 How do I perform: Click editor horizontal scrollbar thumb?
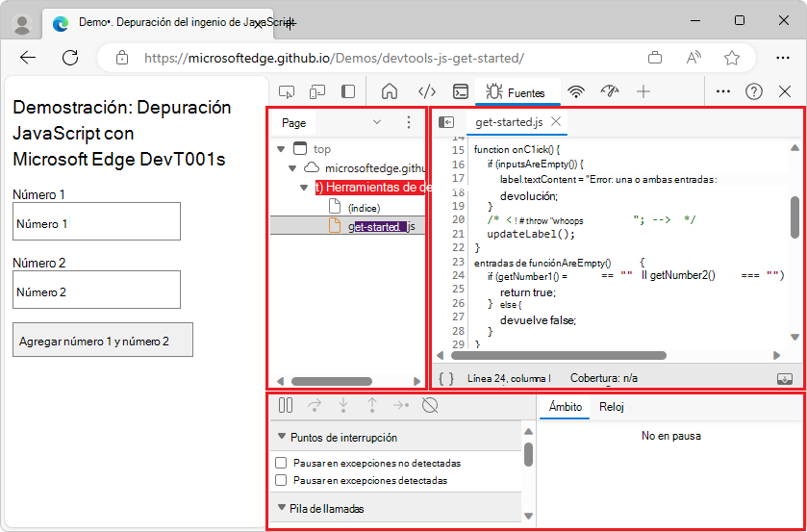click(x=559, y=355)
